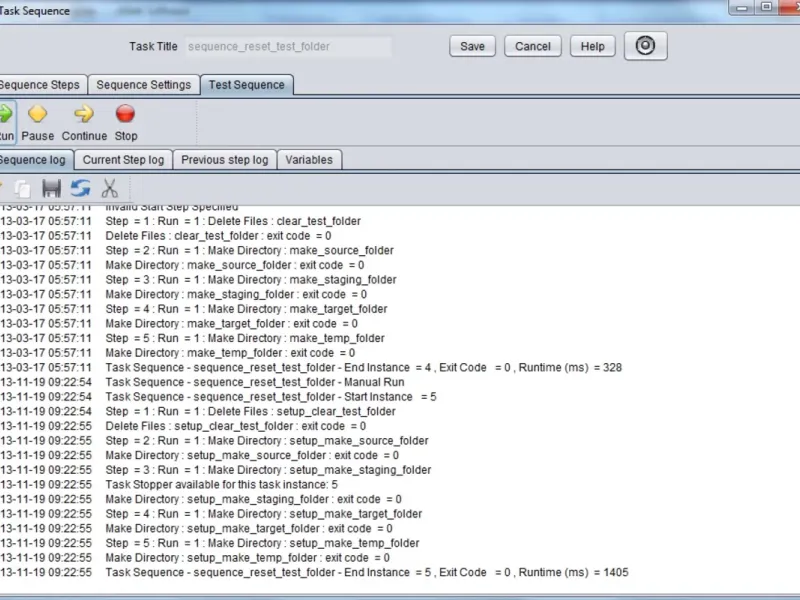
Task: Select 'Step = 5 ... setup_make_temp_folder' log line
Action: click(x=262, y=543)
